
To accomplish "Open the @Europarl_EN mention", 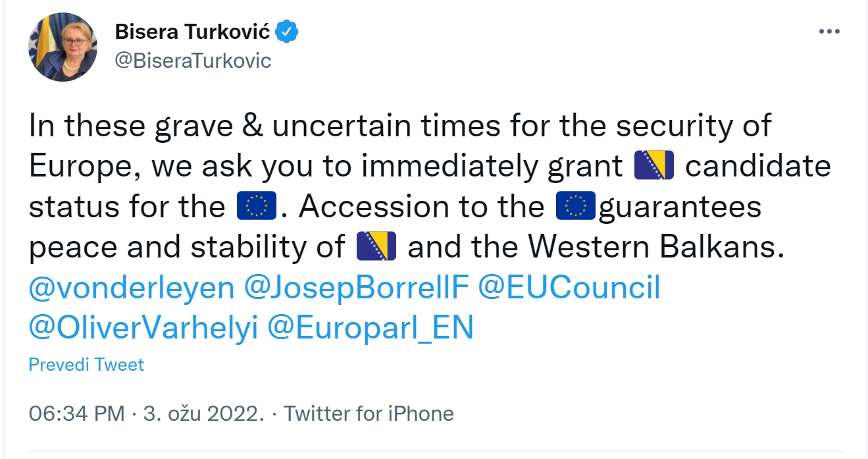I will pyautogui.click(x=370, y=327).
